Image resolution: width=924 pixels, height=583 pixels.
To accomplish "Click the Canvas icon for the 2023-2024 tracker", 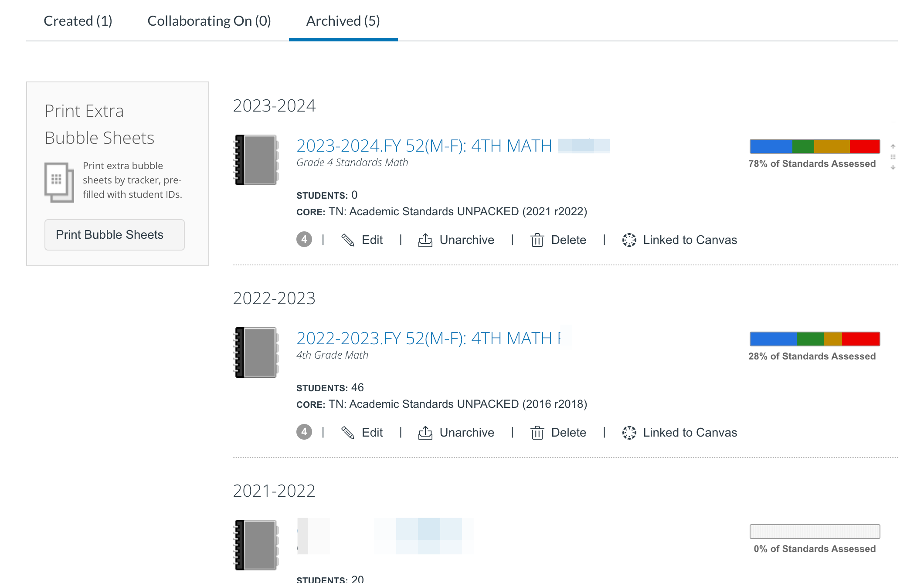I will pyautogui.click(x=629, y=240).
